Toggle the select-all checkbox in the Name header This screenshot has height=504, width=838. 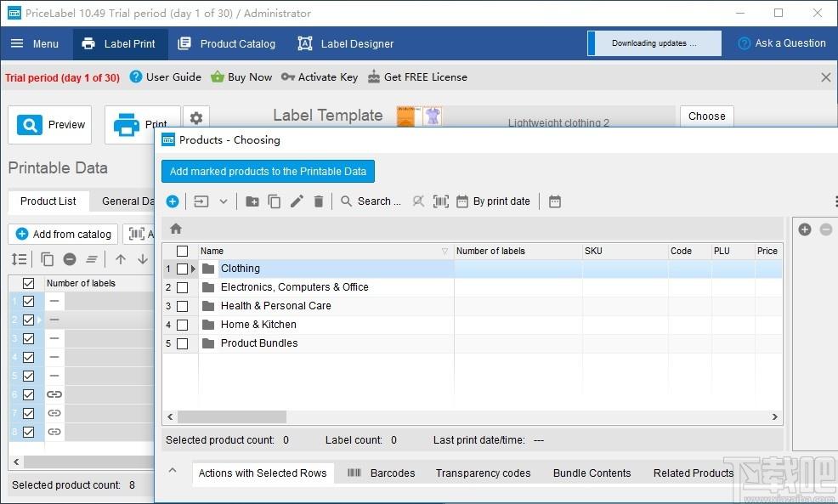[182, 251]
